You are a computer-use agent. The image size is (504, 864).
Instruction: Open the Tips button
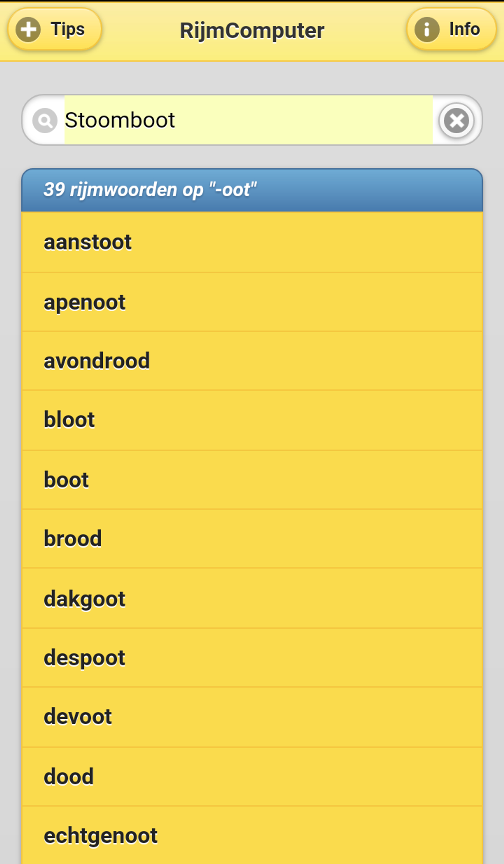(55, 29)
